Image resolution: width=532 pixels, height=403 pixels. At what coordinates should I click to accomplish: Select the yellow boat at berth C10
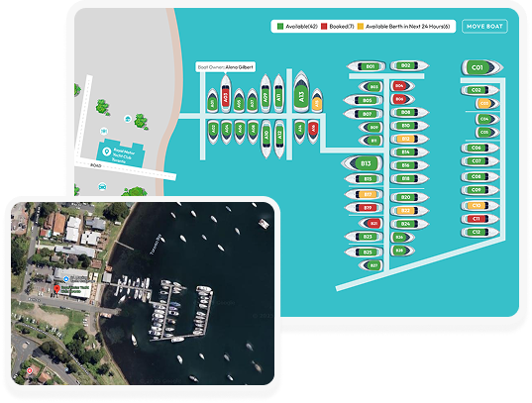[480, 206]
